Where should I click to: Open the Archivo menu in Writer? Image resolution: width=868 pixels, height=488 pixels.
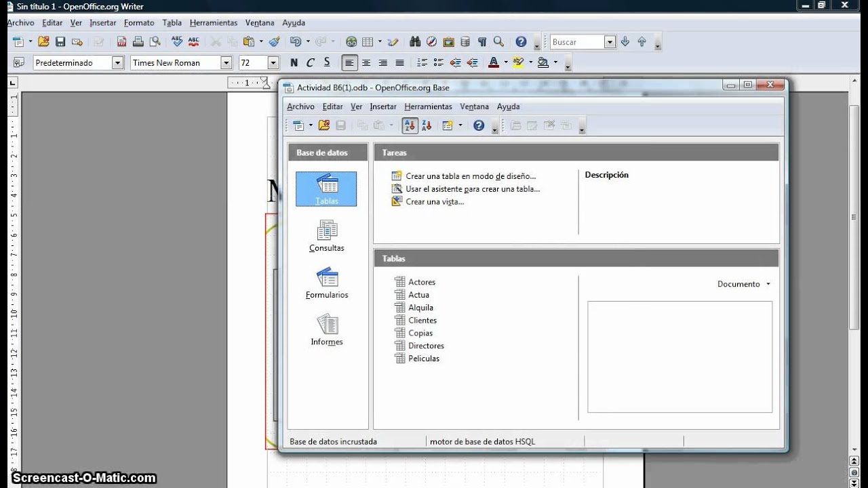[20, 22]
